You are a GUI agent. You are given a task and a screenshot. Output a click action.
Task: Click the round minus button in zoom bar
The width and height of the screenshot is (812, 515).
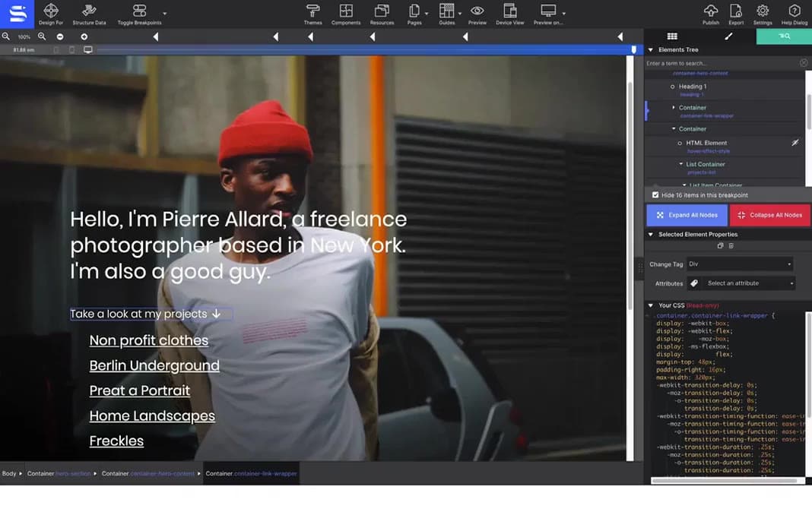[60, 36]
